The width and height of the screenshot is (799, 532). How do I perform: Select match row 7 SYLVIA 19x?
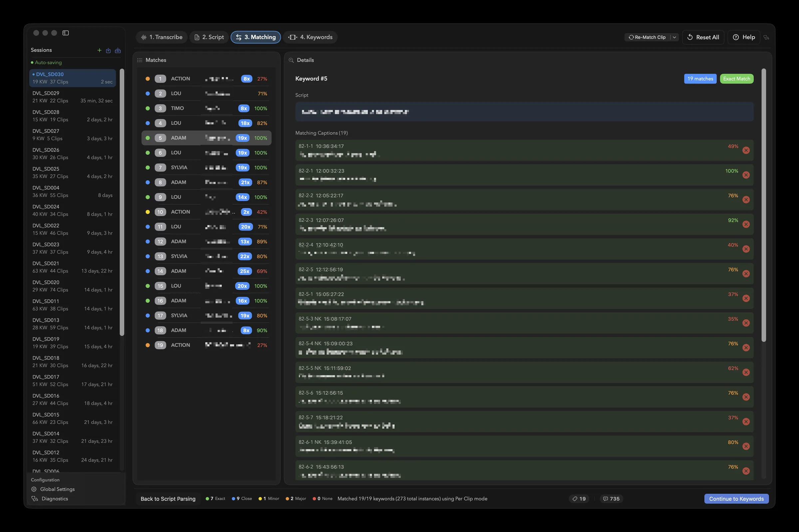(206, 168)
